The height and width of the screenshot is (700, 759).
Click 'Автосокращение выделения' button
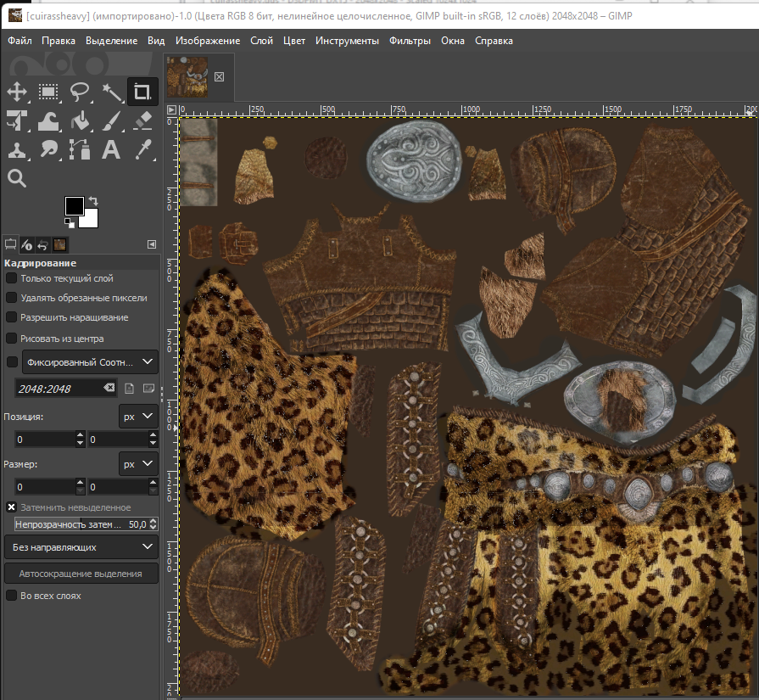click(x=81, y=574)
